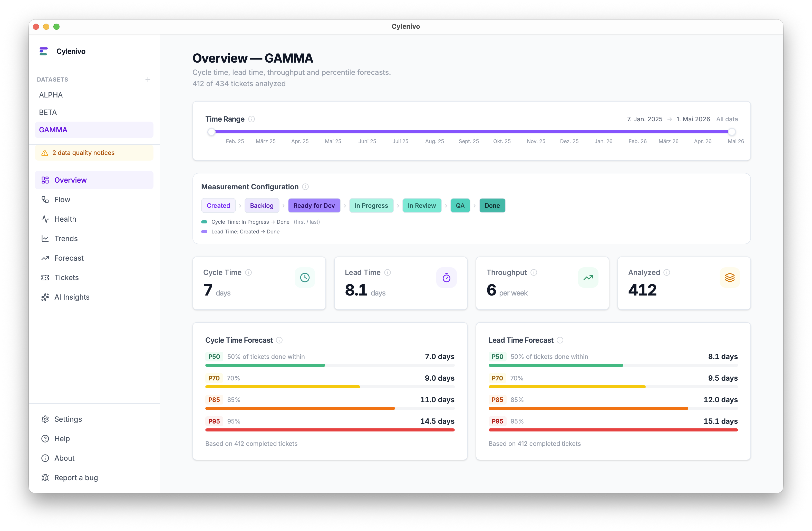
Task: Select the In Progress stage chip
Action: pos(371,206)
